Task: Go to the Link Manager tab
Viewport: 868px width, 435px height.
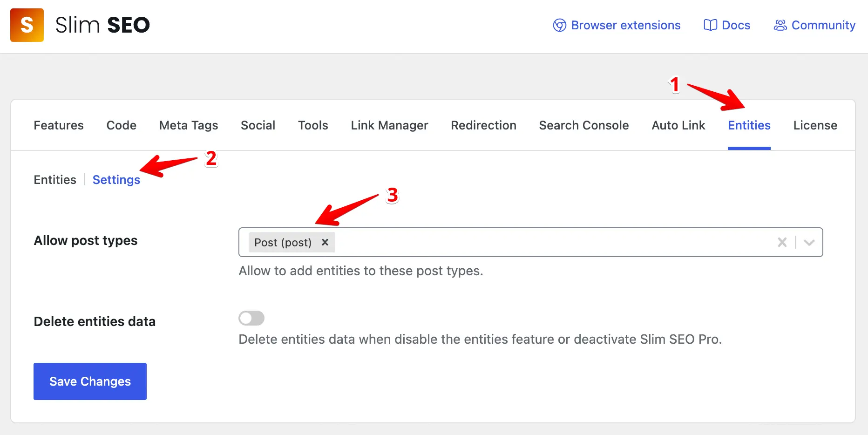Action: (389, 125)
